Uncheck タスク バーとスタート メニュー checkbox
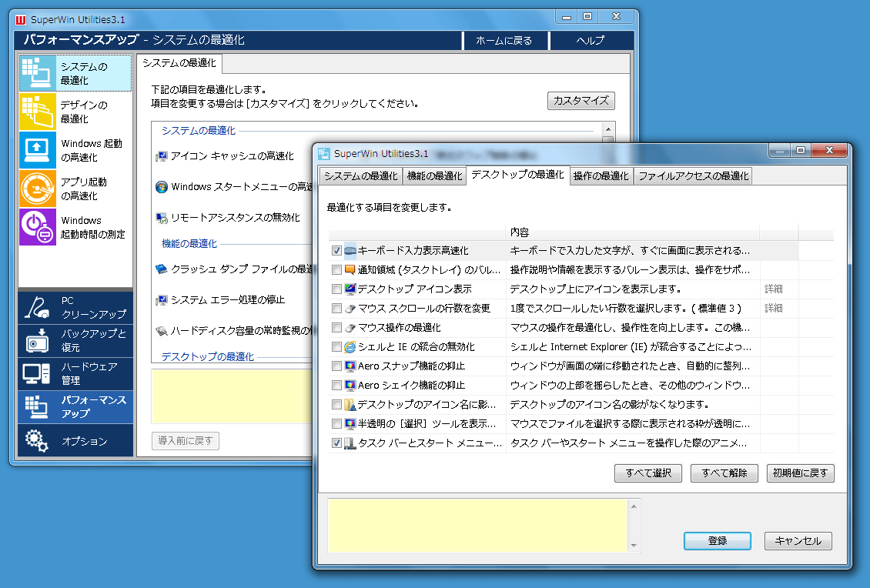Image resolution: width=870 pixels, height=588 pixels. pos(336,443)
